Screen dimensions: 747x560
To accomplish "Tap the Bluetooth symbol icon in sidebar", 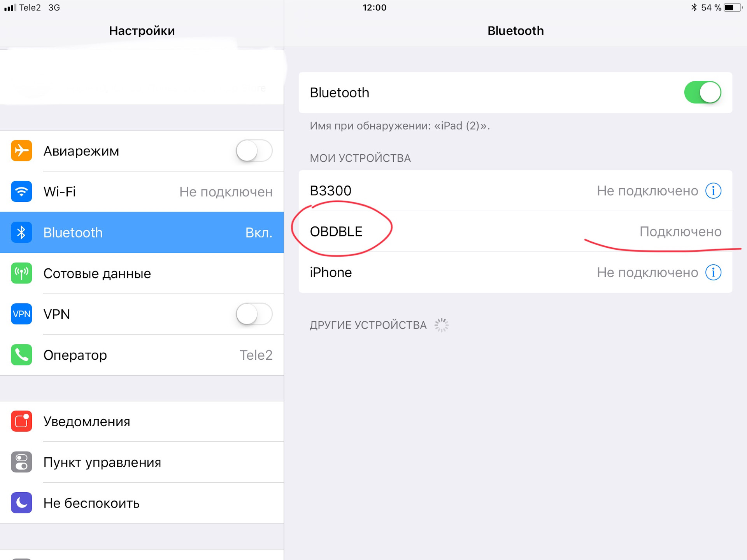I will 21,232.
